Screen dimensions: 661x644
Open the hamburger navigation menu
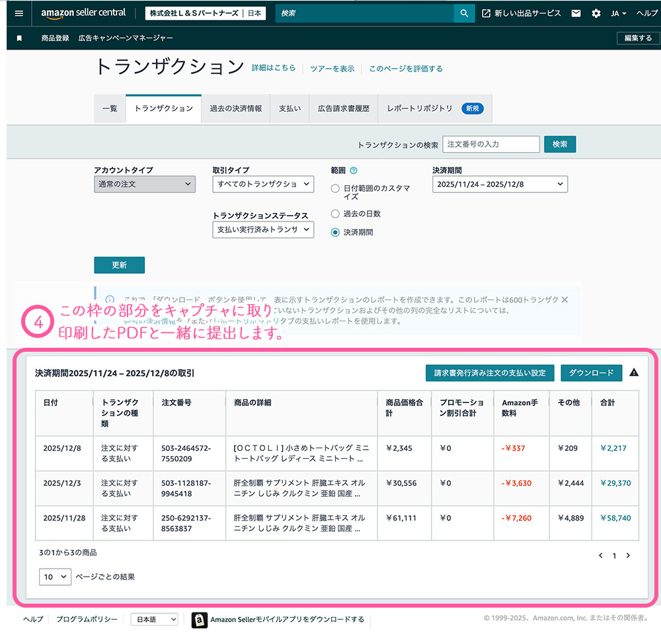tap(19, 13)
